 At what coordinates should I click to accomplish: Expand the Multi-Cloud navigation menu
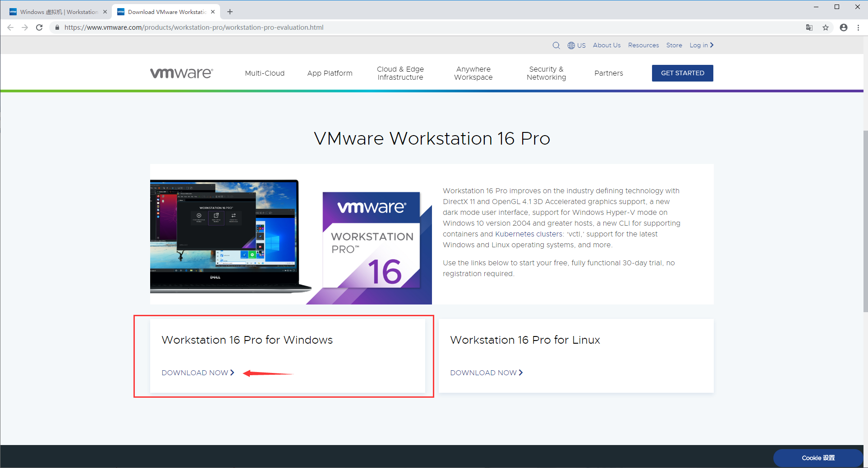click(265, 73)
